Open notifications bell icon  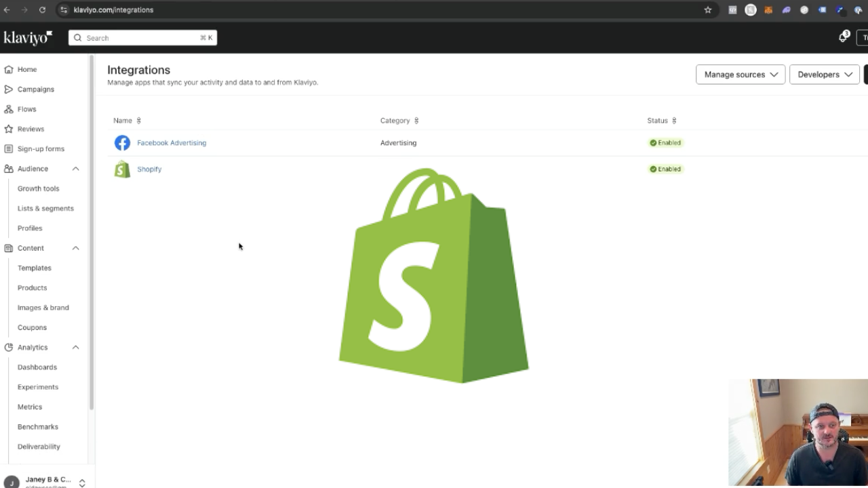tap(843, 38)
